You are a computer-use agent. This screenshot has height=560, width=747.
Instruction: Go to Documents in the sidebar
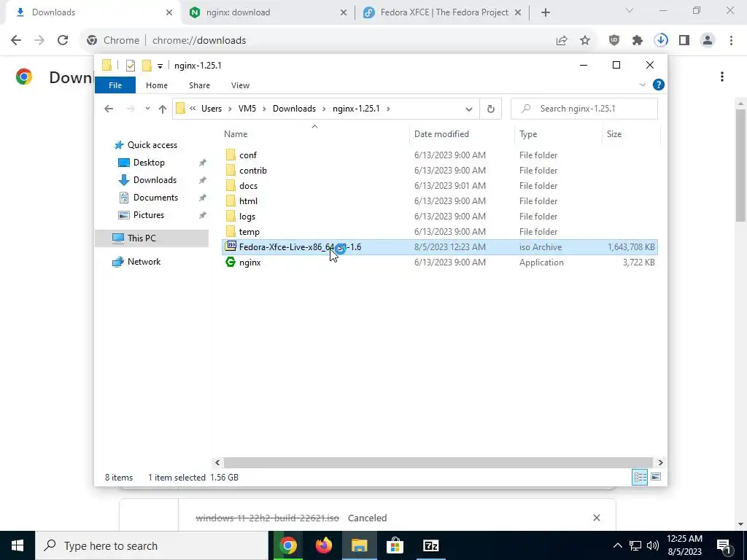click(155, 198)
